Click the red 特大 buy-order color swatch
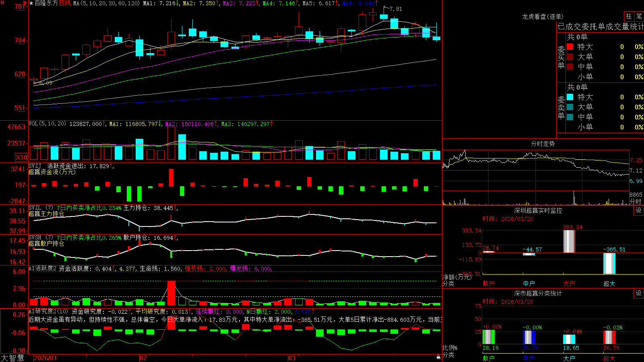The height and width of the screenshot is (362, 644). click(x=570, y=47)
